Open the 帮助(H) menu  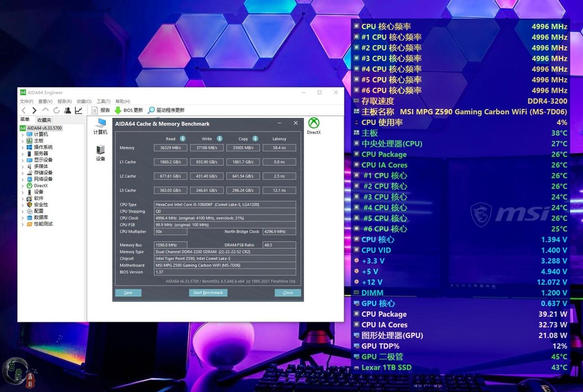point(123,102)
